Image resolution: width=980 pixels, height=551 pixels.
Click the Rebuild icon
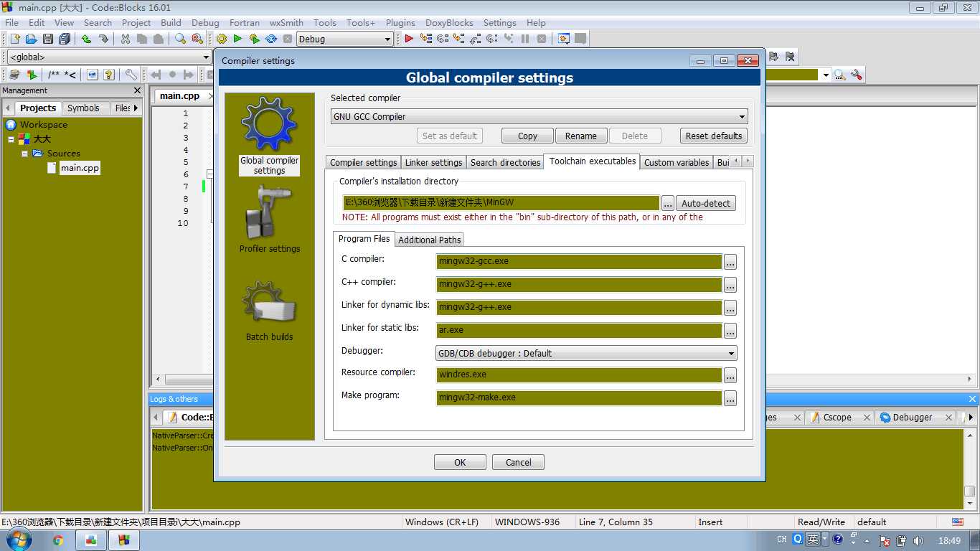click(271, 39)
